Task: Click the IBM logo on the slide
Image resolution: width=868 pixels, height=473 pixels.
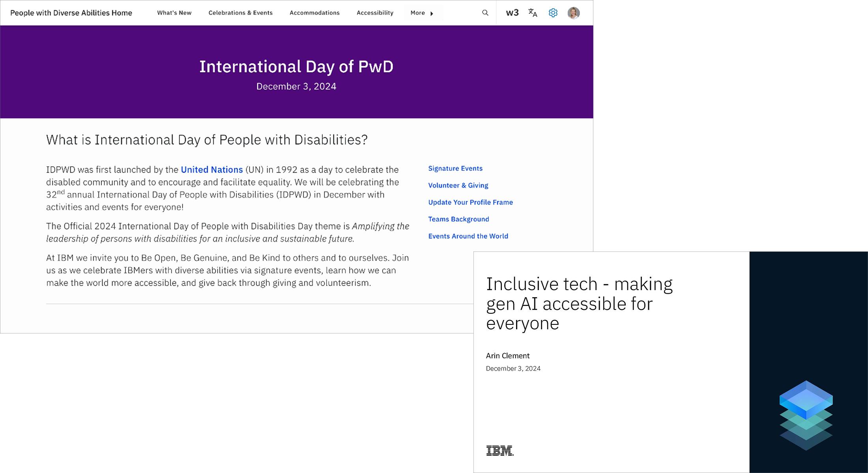Action: 500,451
